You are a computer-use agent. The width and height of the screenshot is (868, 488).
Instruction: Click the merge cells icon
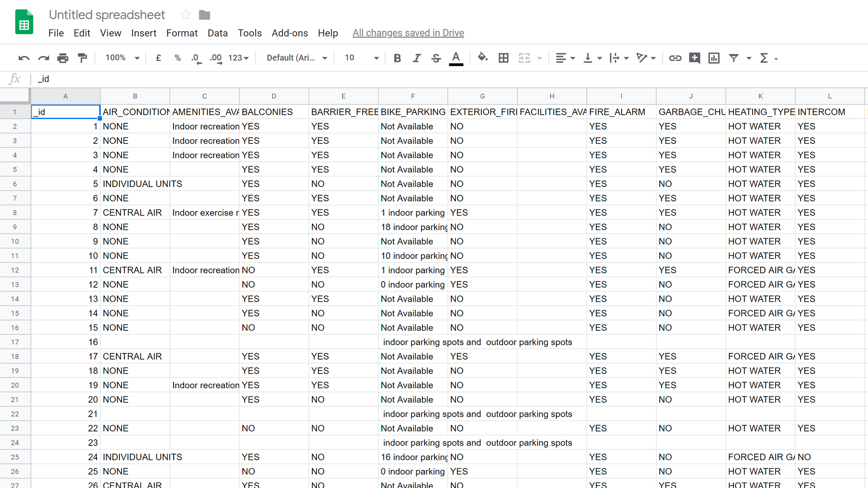click(x=524, y=58)
